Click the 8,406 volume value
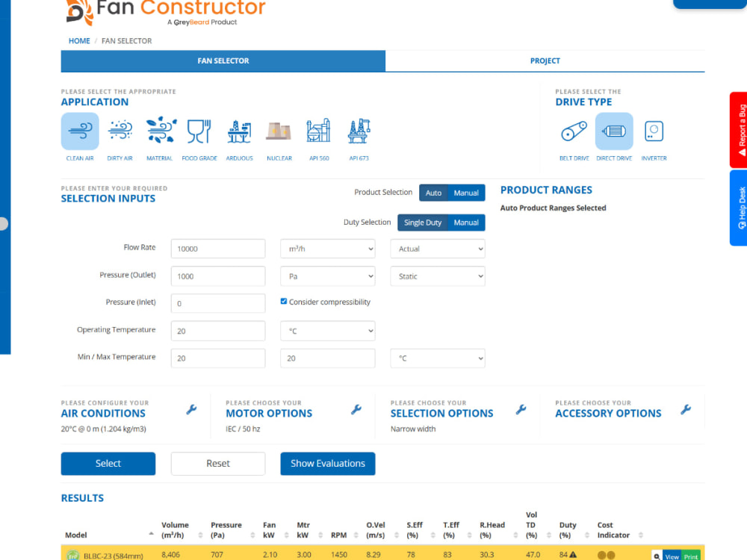747x560 pixels. pyautogui.click(x=170, y=555)
